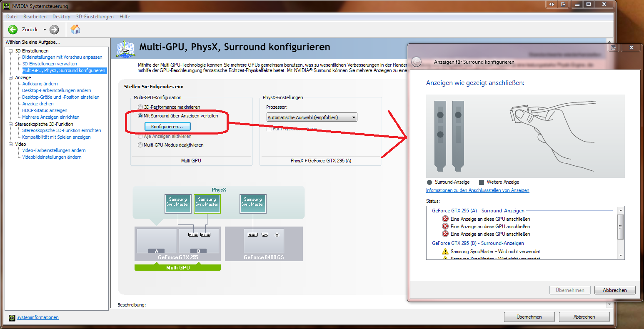This screenshot has height=329, width=644.
Task: Click warning icon beside fully visible Samsung SyncMaster status
Action: [x=445, y=252]
